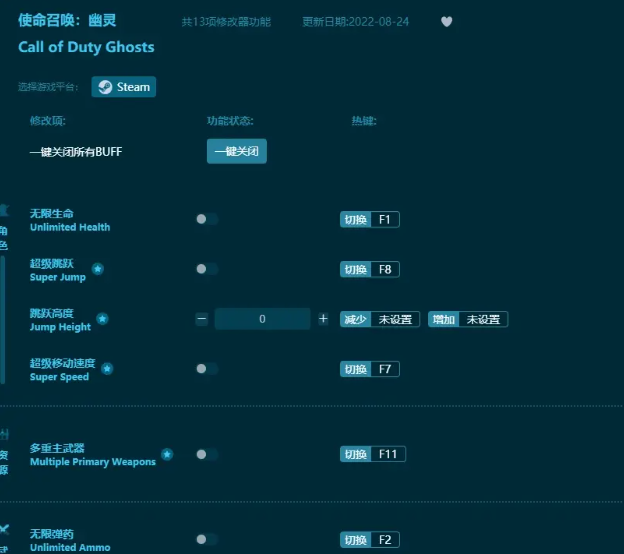This screenshot has height=554, width=624.
Task: Click Super Jump star badge icon
Action: tap(98, 269)
